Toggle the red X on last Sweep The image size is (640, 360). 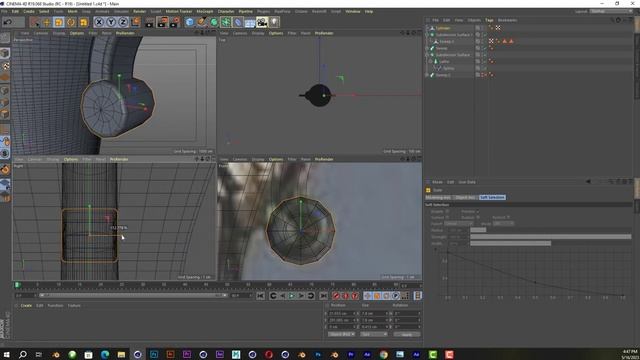(x=486, y=75)
